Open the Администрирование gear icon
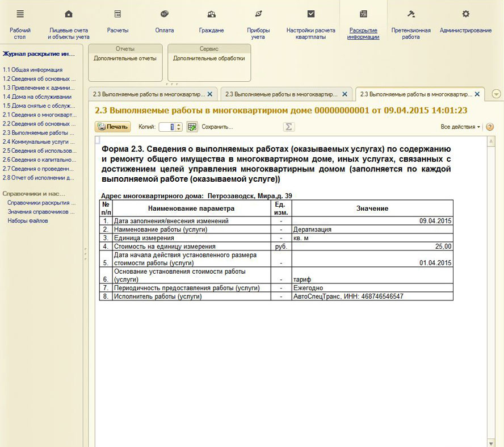This screenshot has width=504, height=447. 465,14
